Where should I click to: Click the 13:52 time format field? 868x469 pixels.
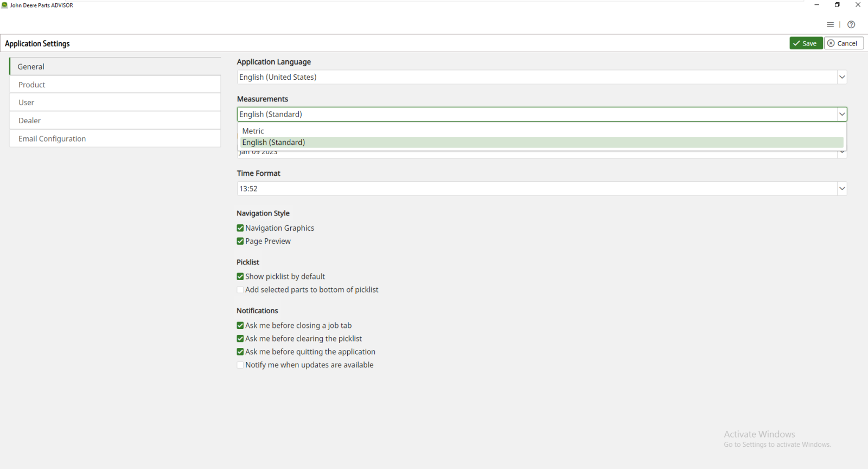click(x=537, y=188)
